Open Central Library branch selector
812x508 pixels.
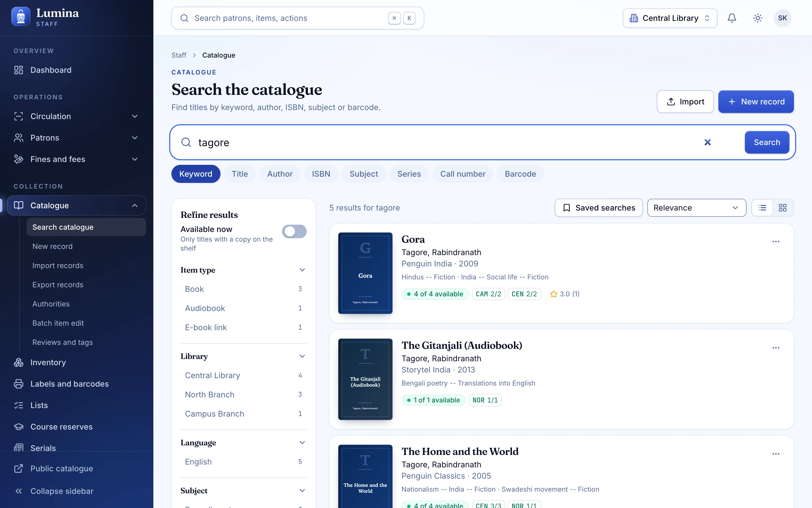click(x=670, y=18)
